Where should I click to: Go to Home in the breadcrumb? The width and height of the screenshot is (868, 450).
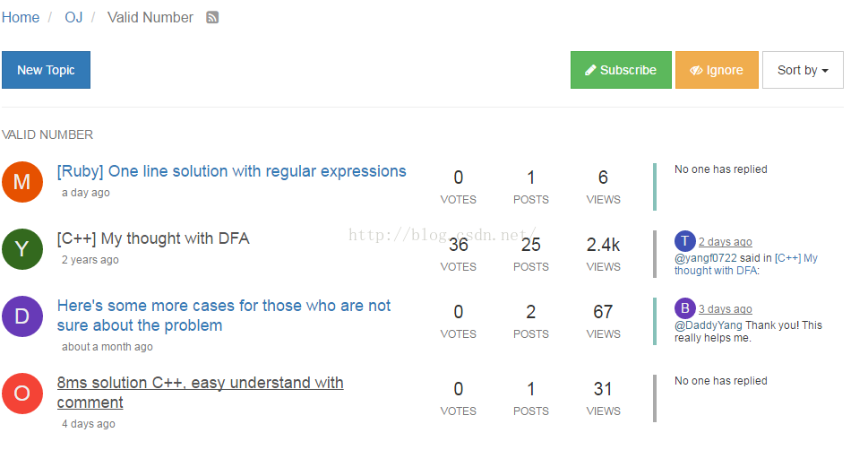click(x=21, y=18)
